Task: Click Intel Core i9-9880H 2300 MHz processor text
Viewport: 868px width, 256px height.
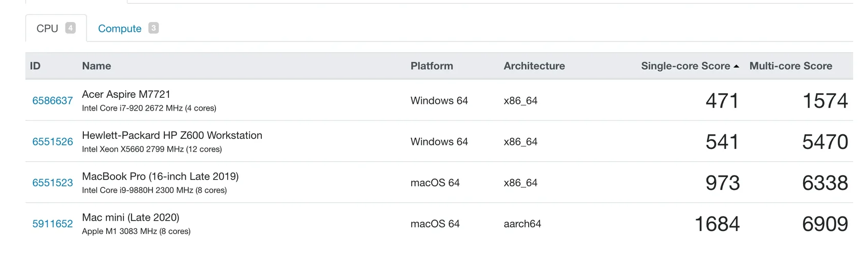Action: [154, 190]
